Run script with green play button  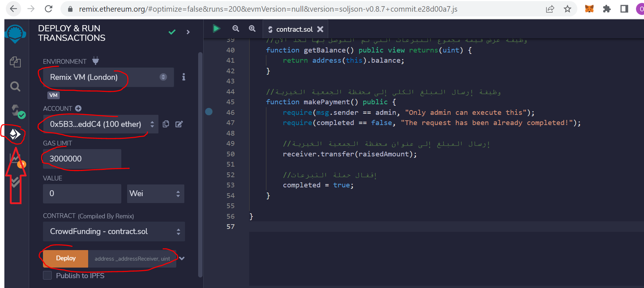pos(216,28)
